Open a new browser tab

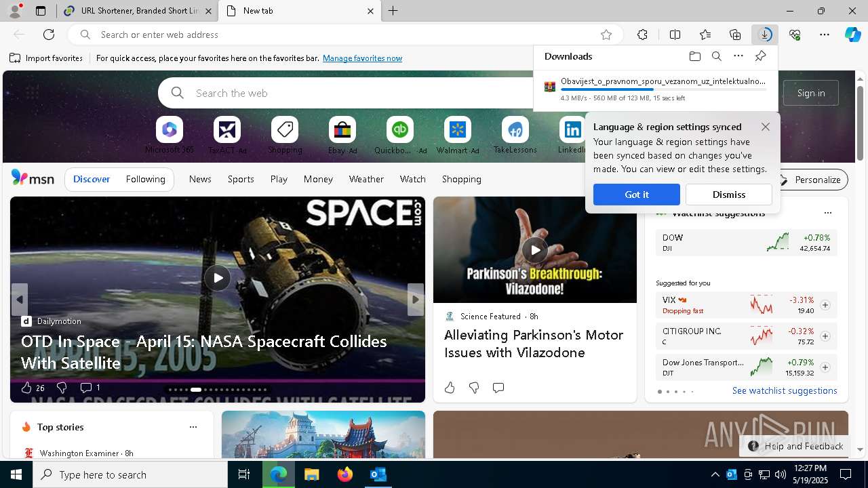coord(393,11)
